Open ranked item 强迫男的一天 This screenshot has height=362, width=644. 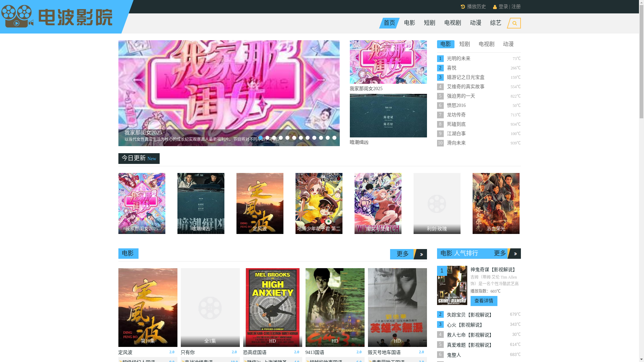pyautogui.click(x=461, y=96)
